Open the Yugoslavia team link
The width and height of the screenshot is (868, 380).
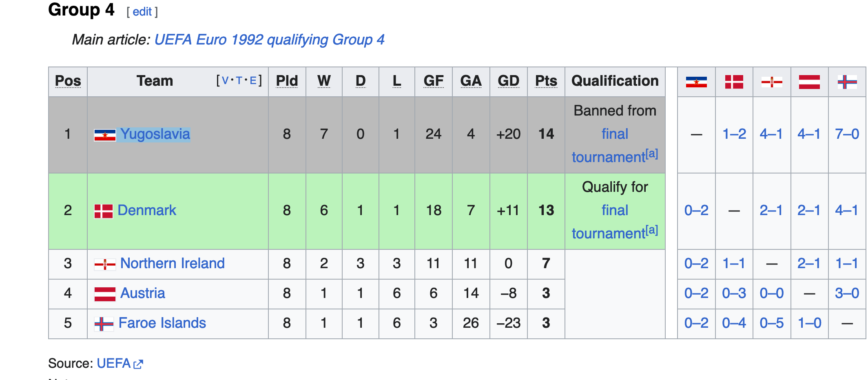[x=155, y=134]
